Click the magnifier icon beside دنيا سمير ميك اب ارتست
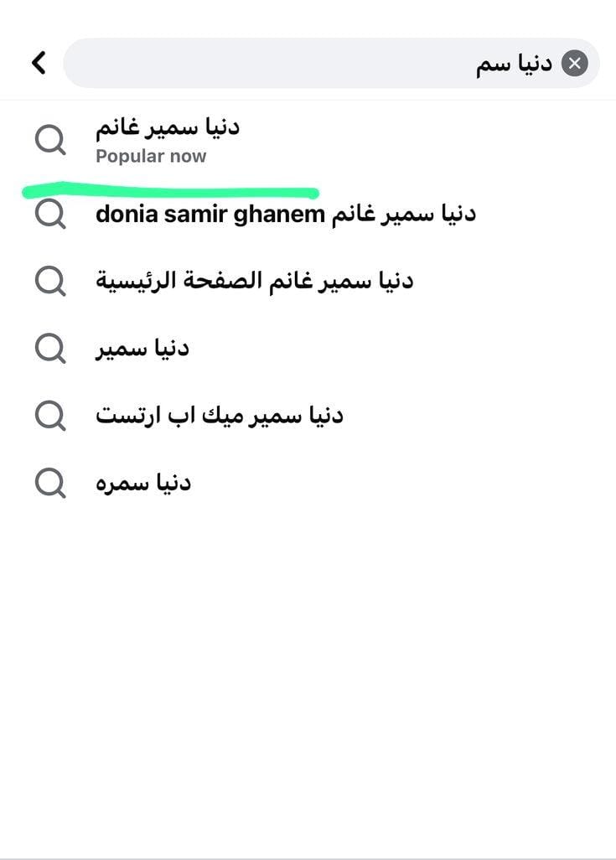Screen dimensions: 616x860 click(50, 414)
